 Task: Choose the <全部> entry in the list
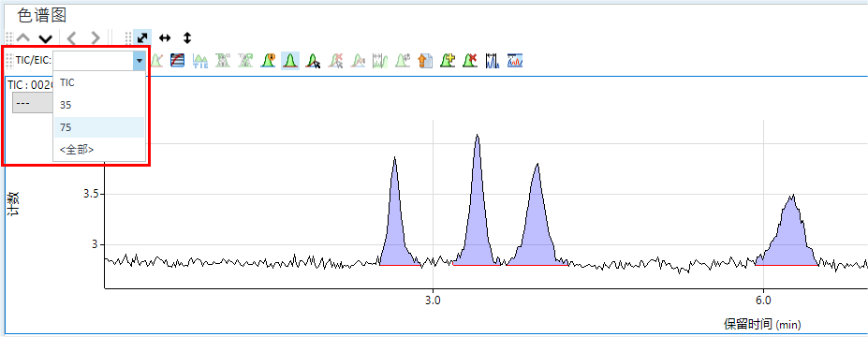tap(99, 150)
